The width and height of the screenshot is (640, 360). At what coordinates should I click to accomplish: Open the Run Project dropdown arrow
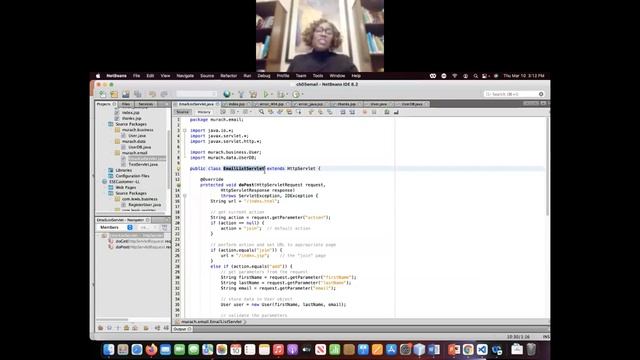[272, 95]
